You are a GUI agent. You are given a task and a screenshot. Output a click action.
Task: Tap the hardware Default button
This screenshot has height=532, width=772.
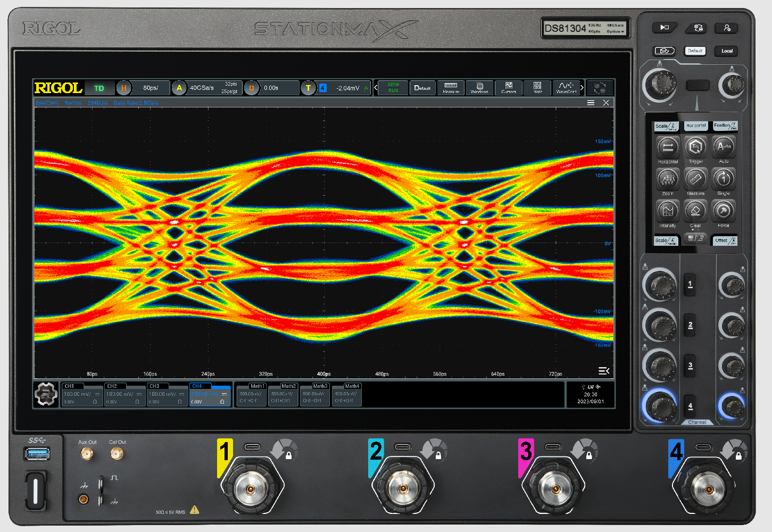695,51
